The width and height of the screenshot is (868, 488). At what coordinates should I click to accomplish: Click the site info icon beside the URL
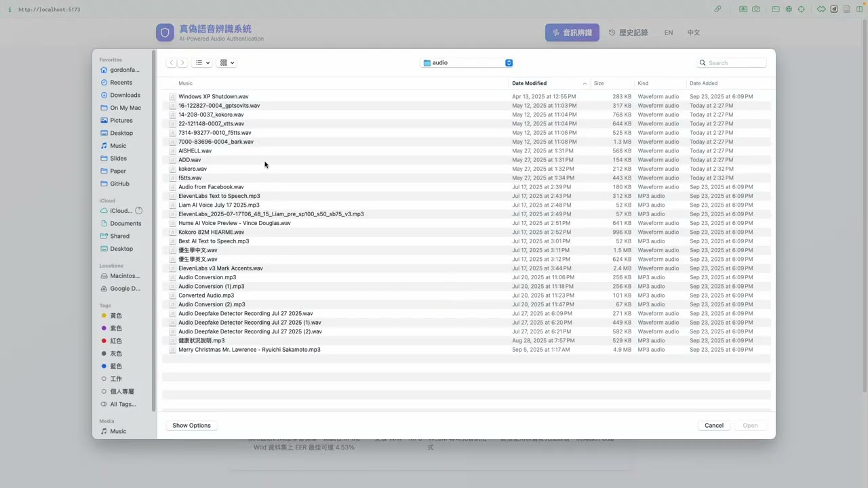pyautogui.click(x=9, y=9)
